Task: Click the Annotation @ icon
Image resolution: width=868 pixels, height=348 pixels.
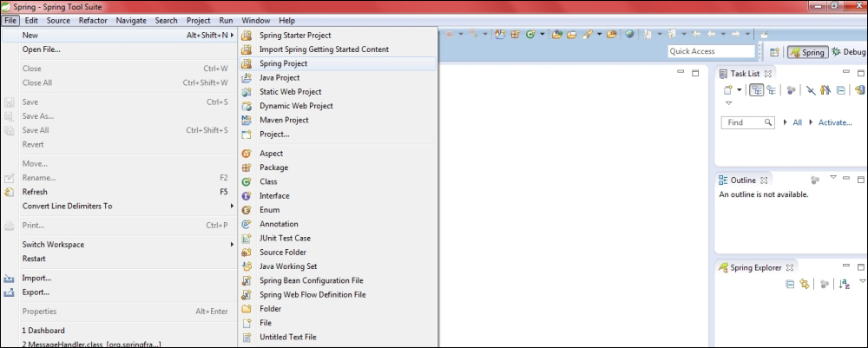Action: click(247, 224)
